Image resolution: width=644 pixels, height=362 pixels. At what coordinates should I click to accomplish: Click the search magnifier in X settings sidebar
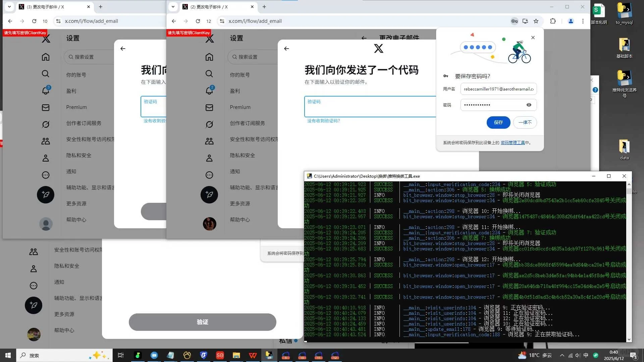[x=209, y=74]
